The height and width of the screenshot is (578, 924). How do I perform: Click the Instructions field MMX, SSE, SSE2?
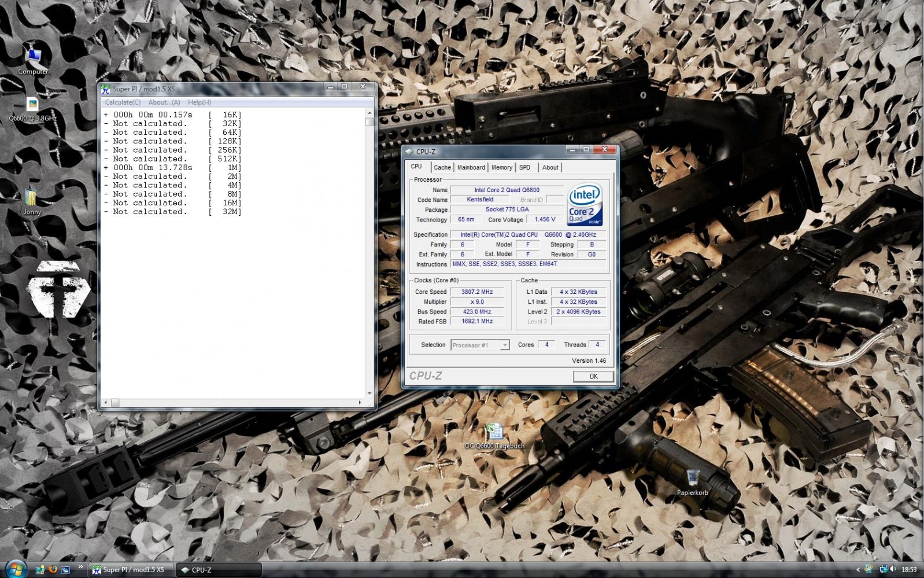528,264
